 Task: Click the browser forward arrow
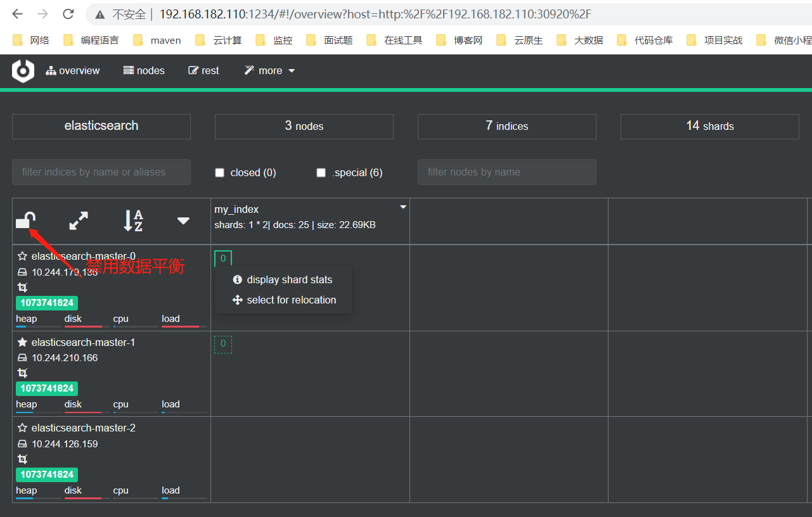click(x=42, y=14)
